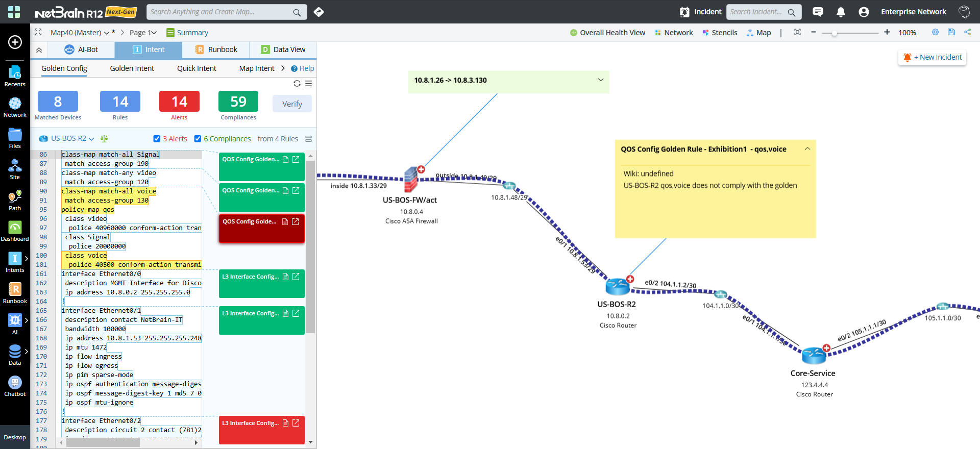Viewport: 980px width, 449px height.
Task: Uncheck the 6 Compliances checkbox
Action: [198, 138]
